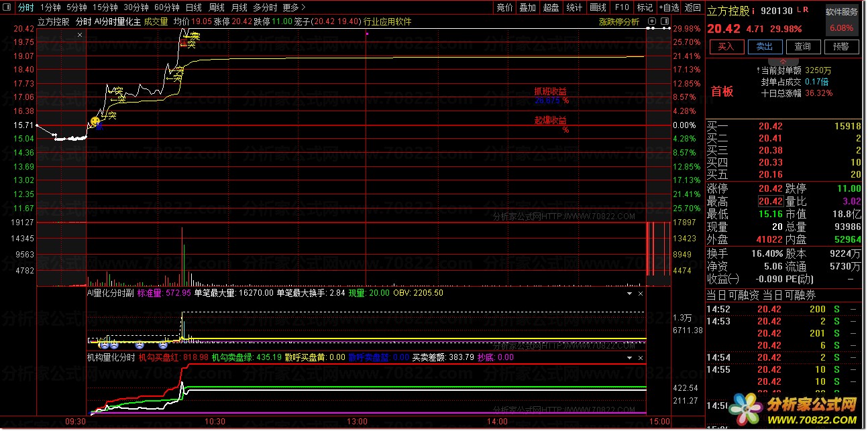Click the 起爆收益 label on chart
Image resolution: width=868 pixels, height=431 pixels.
[550, 121]
